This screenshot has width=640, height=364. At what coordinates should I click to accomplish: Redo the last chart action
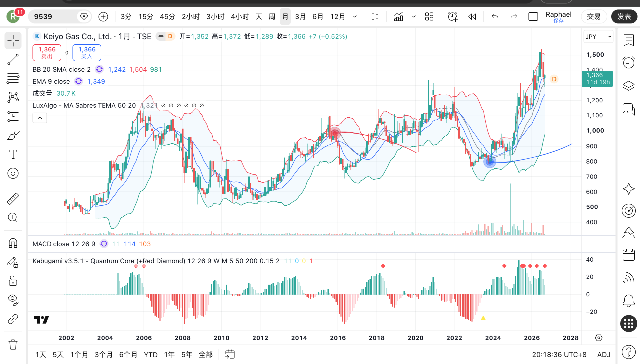click(514, 17)
